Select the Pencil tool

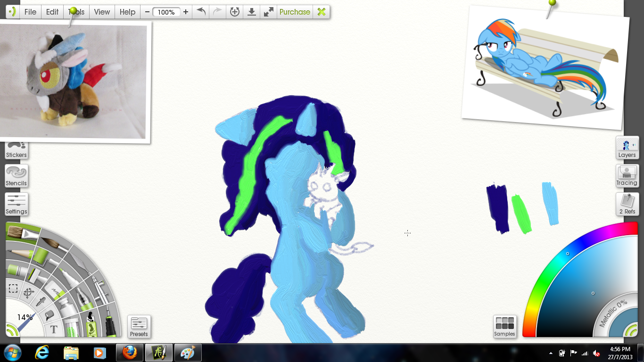(19, 253)
